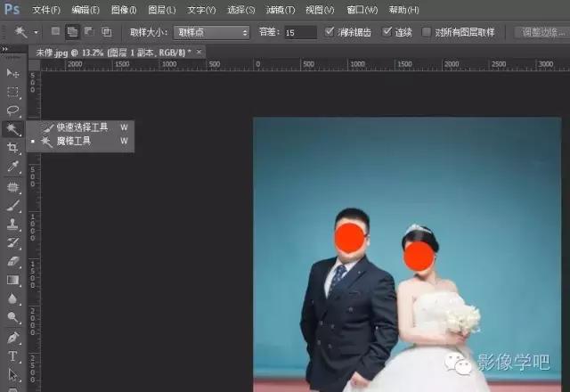The image size is (570, 392).
Task: Open the 文字(Y) menu
Action: (201, 10)
